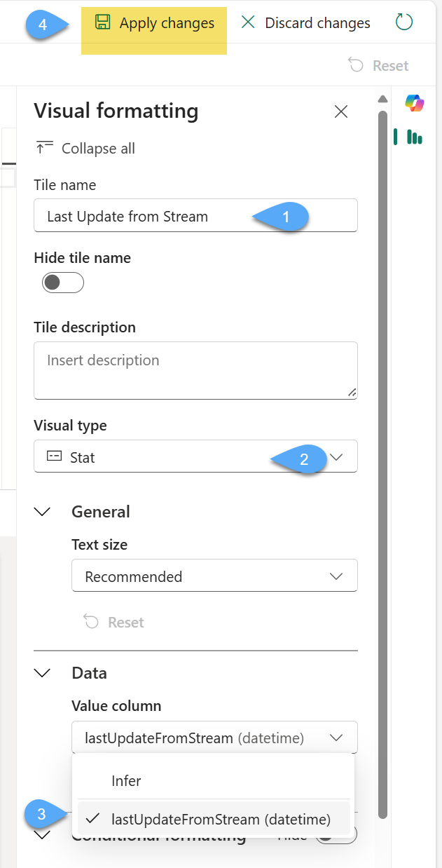Open the Value column dropdown
The height and width of the screenshot is (868, 442).
[214, 738]
